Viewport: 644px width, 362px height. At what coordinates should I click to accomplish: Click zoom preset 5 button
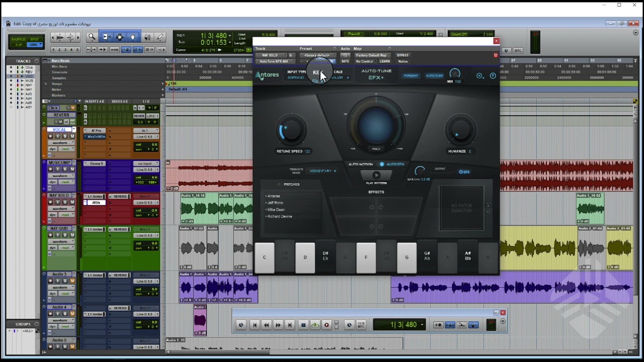[x=77, y=50]
